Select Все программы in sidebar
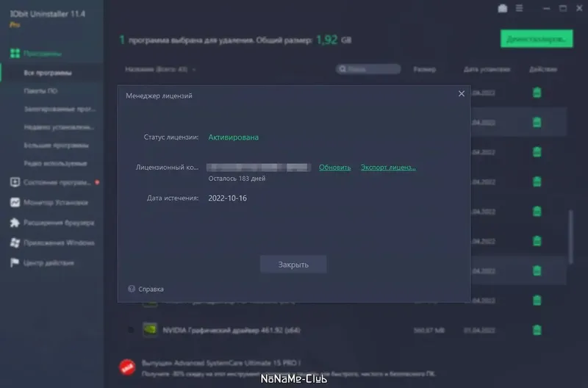 pos(48,73)
